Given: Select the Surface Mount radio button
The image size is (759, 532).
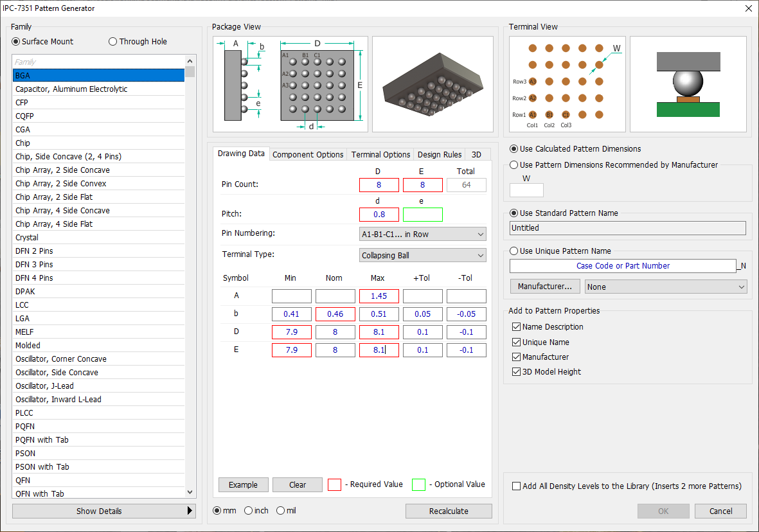Looking at the screenshot, I should 16,42.
